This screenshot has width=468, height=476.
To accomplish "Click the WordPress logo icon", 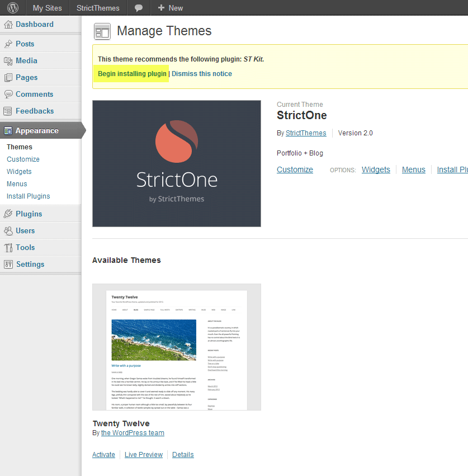I will coord(12,8).
